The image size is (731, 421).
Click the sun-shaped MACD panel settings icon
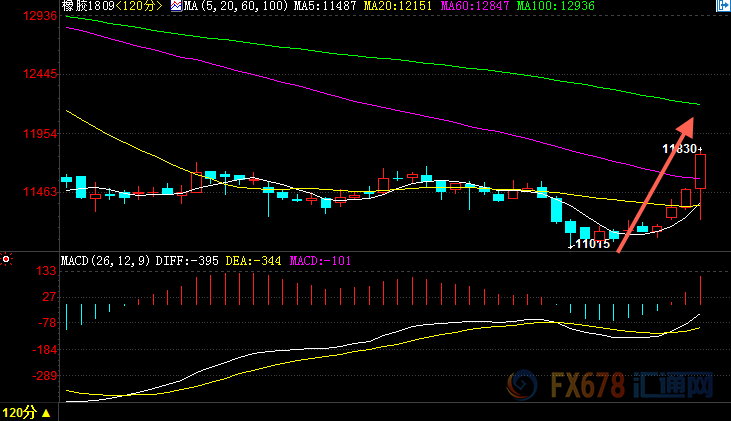coord(6,259)
